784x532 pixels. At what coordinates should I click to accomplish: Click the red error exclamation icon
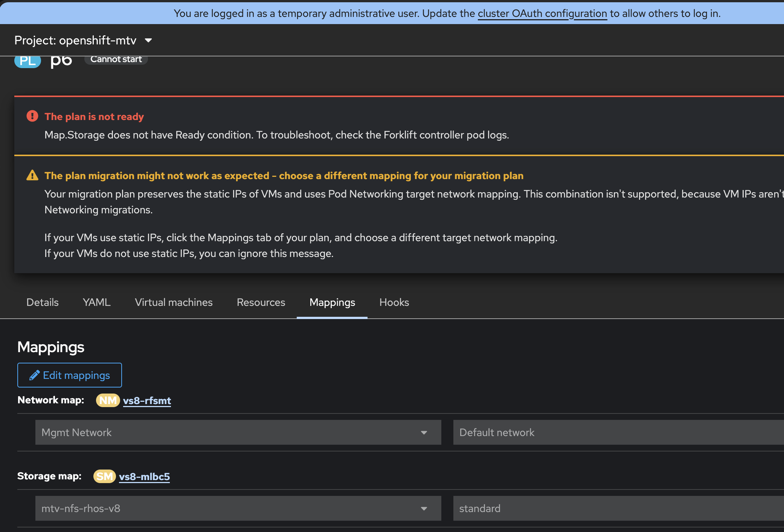tap(32, 116)
